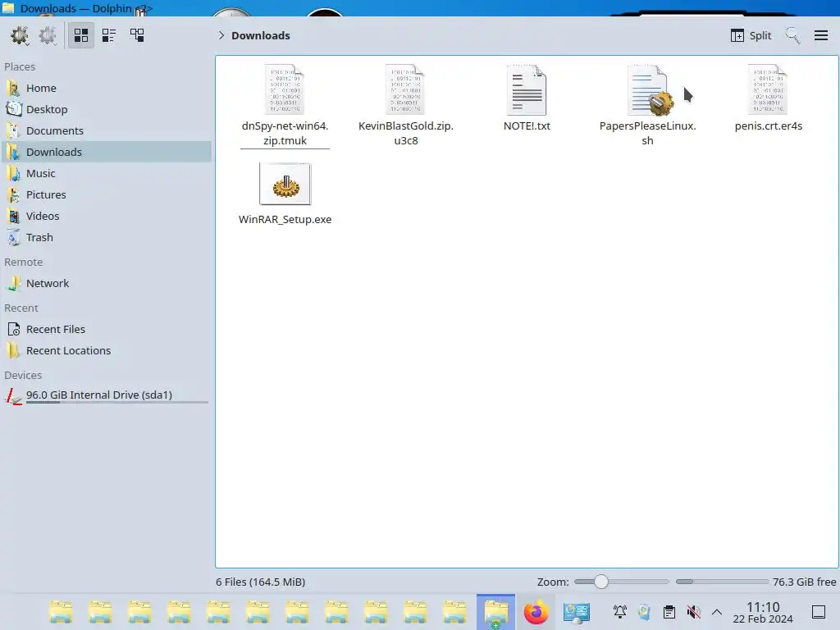The width and height of the screenshot is (840, 630).
Task: Click the Internal Drive disk icon
Action: point(13,396)
